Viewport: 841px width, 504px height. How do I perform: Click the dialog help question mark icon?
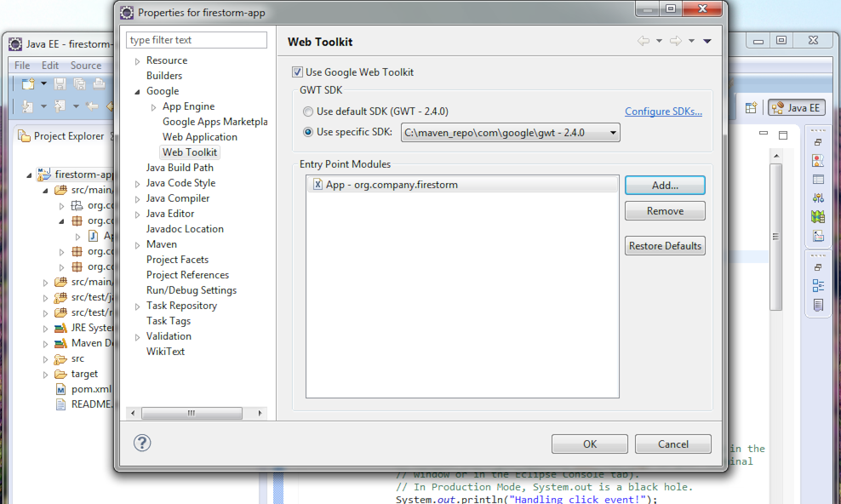(142, 443)
